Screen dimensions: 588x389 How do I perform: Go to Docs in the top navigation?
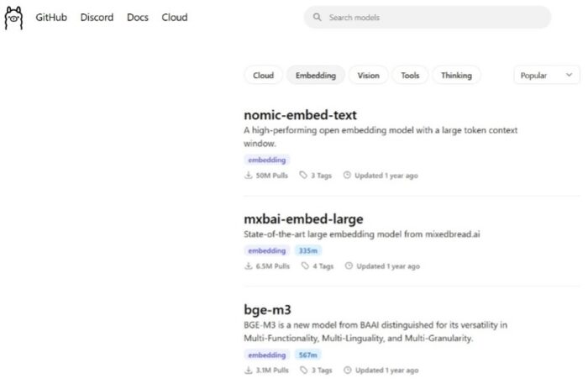pyautogui.click(x=138, y=18)
